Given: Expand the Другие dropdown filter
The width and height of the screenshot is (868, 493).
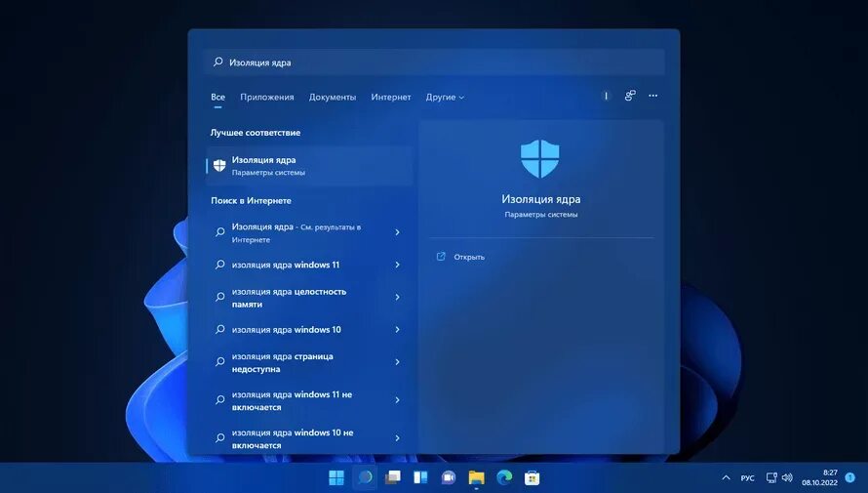Looking at the screenshot, I should [x=445, y=97].
